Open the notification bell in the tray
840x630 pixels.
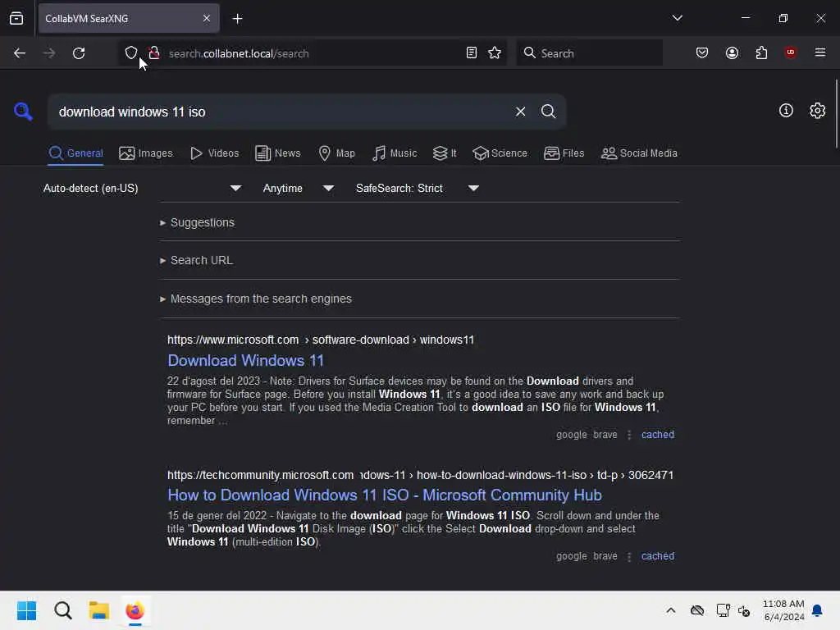click(x=817, y=610)
